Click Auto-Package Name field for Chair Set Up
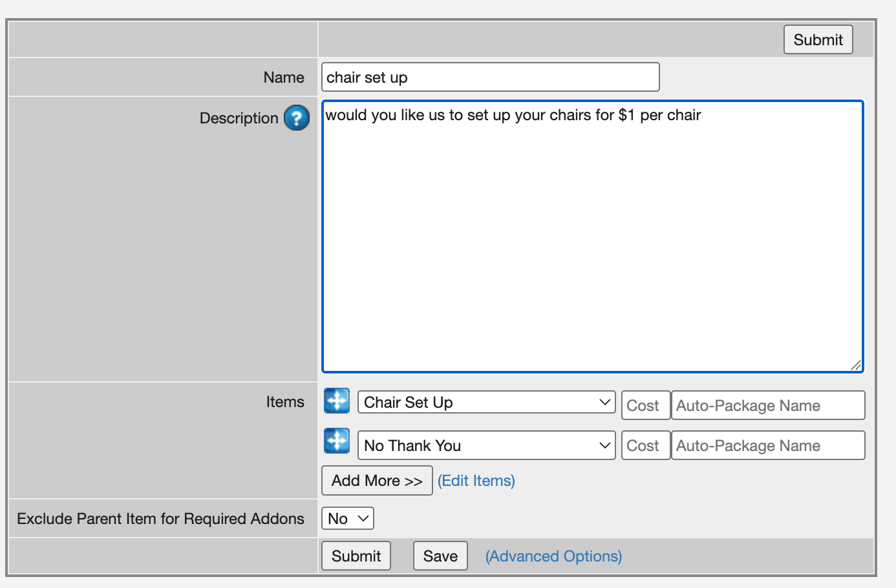Viewport: 896px width, 588px height. (768, 405)
